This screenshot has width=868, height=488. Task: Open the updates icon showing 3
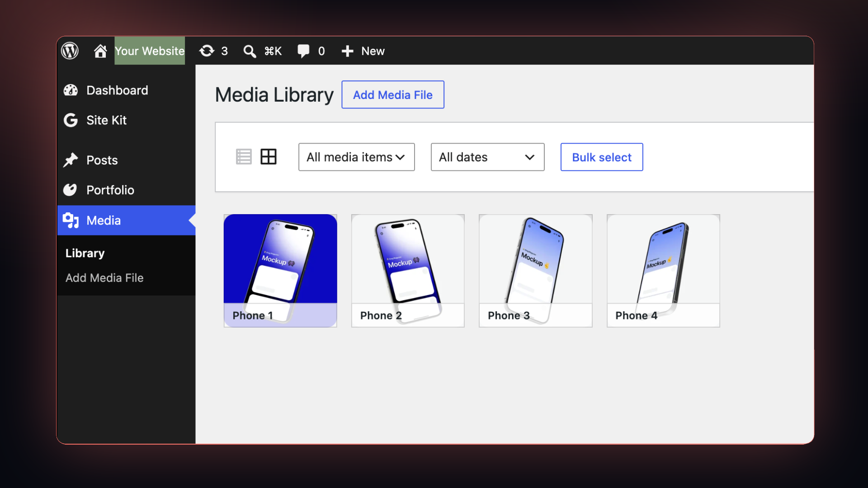click(207, 51)
